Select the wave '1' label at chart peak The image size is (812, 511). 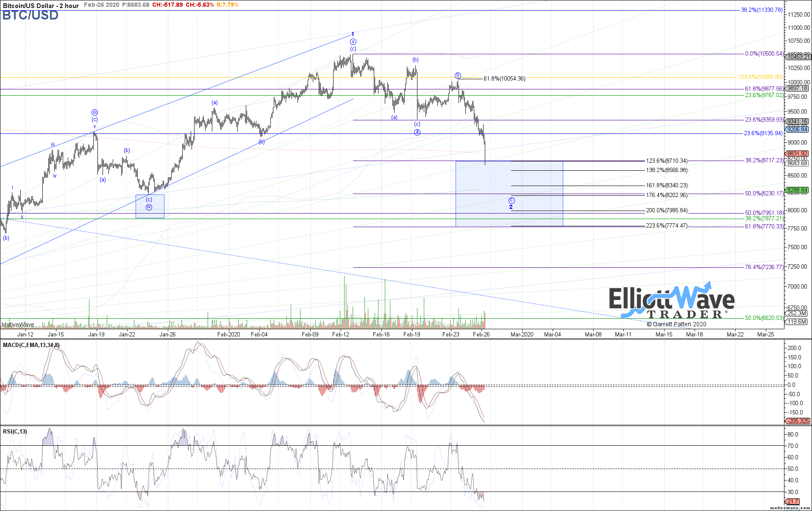[353, 34]
